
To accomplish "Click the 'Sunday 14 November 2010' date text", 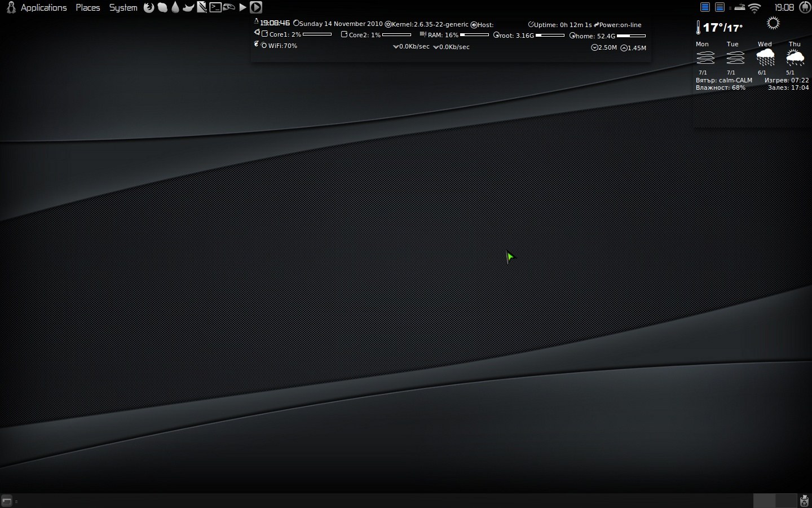I will [x=341, y=24].
